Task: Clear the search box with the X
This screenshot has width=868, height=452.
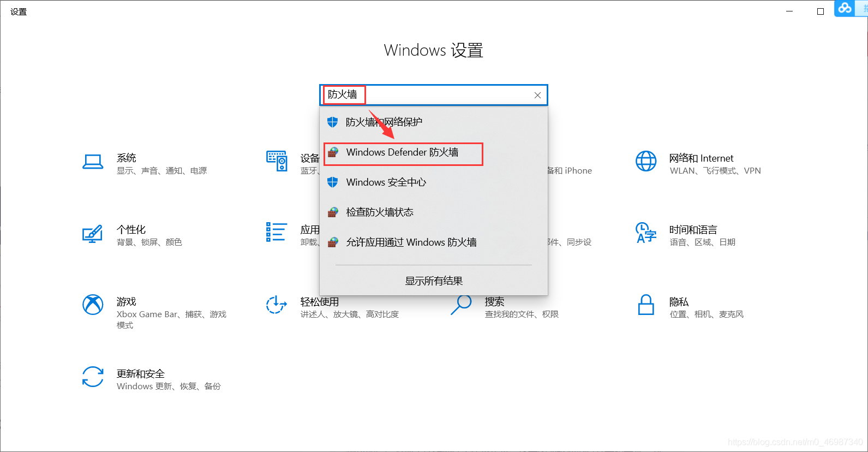Action: (x=537, y=95)
